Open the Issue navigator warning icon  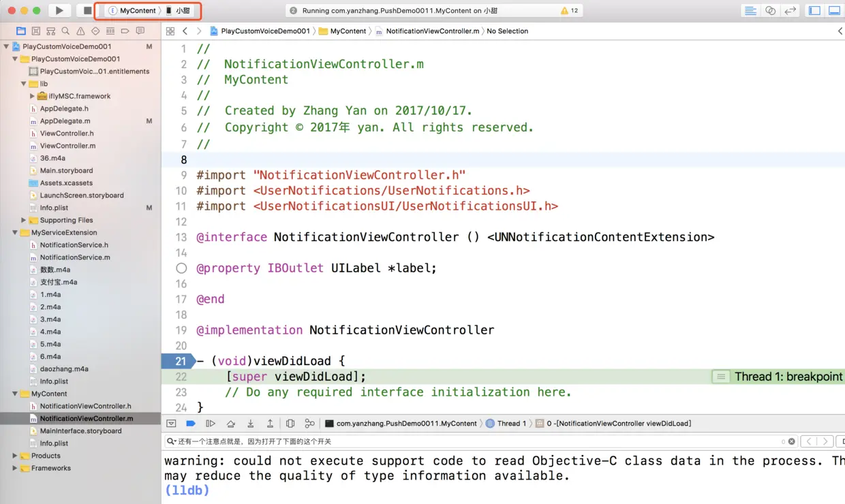pos(80,31)
